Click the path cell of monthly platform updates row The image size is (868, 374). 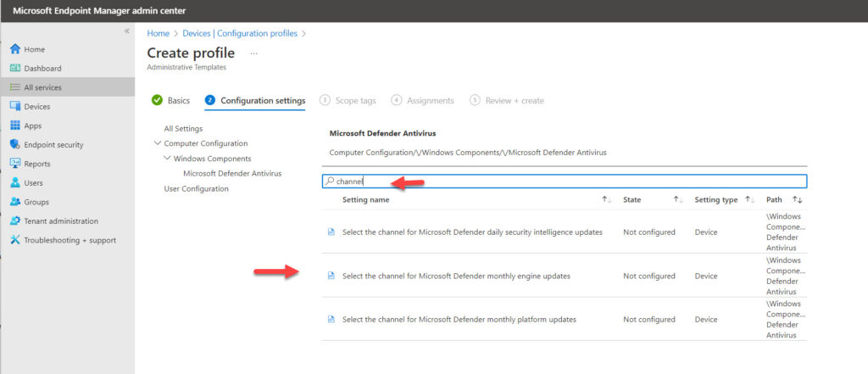(x=786, y=320)
